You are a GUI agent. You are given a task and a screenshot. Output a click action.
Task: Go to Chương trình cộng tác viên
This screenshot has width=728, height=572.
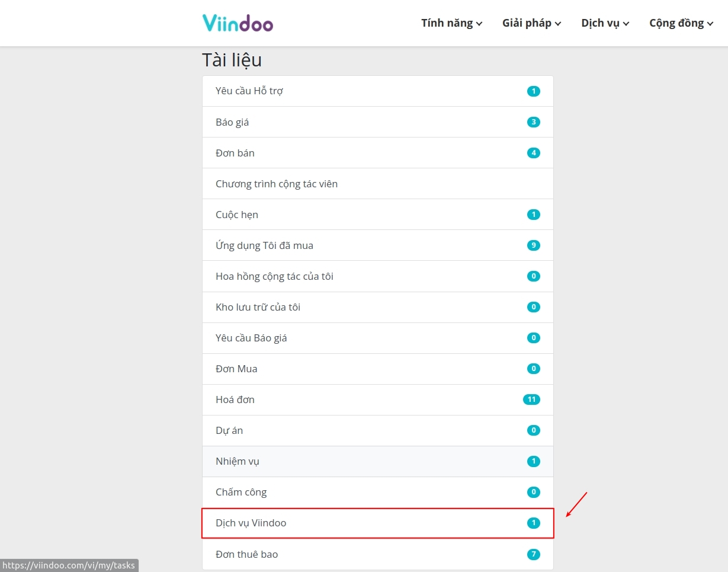pyautogui.click(x=378, y=184)
